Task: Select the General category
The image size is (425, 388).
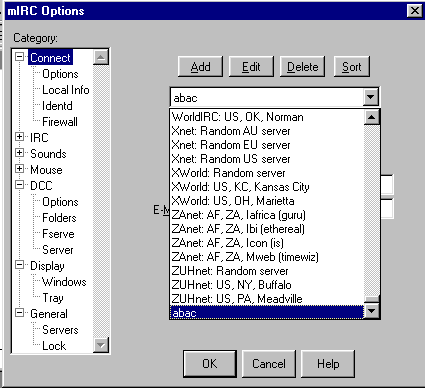Action: click(x=49, y=314)
